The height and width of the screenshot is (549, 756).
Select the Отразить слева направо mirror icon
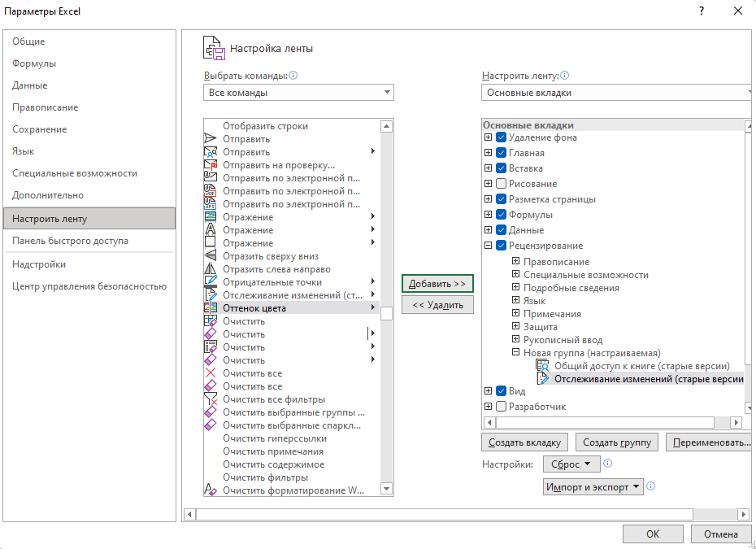pos(211,269)
